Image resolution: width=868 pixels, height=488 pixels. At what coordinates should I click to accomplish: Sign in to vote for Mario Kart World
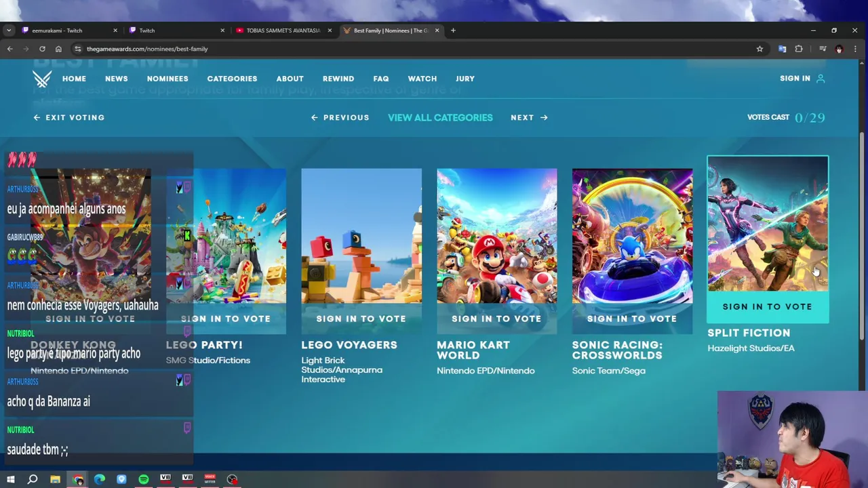click(497, 319)
